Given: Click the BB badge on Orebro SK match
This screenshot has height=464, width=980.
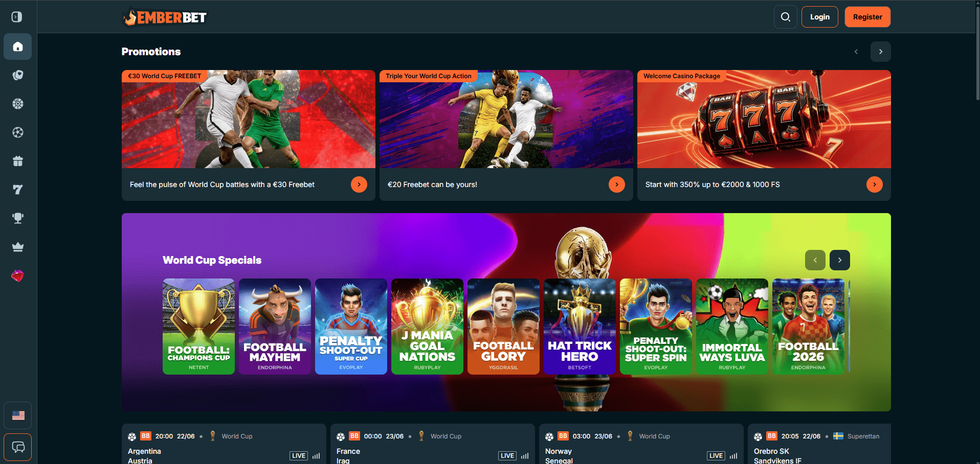Looking at the screenshot, I should click(x=772, y=436).
